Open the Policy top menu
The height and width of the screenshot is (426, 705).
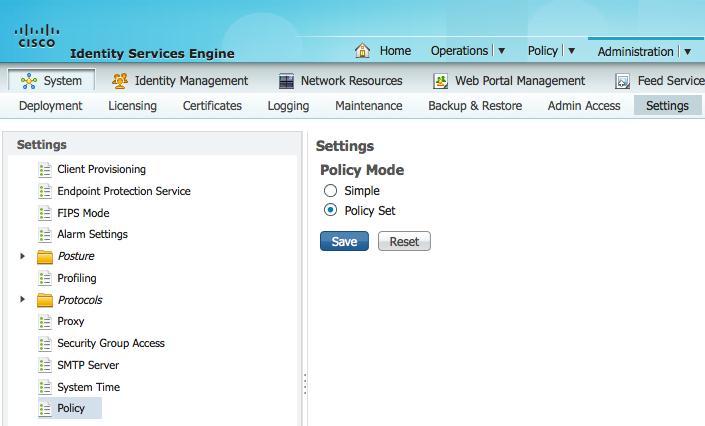543,51
